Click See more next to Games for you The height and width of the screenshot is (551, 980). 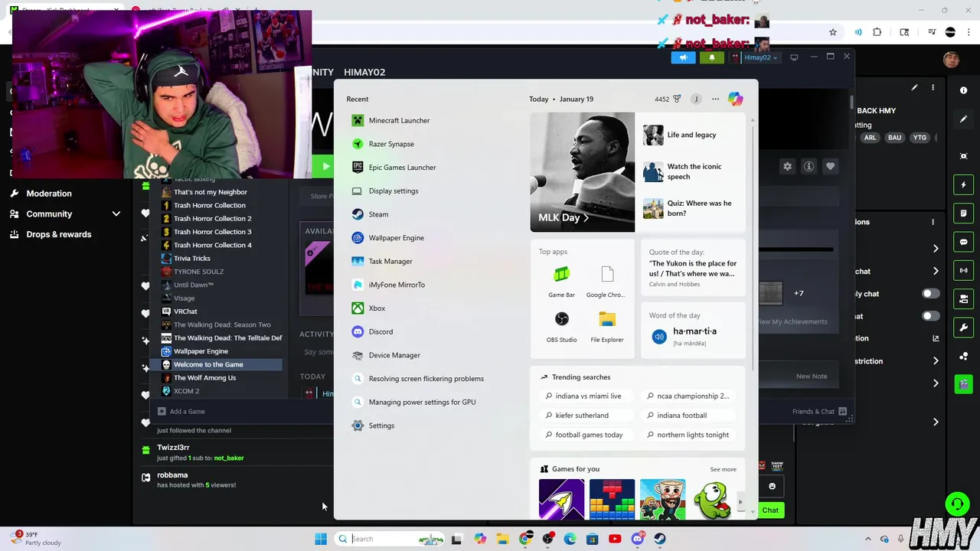coord(723,469)
